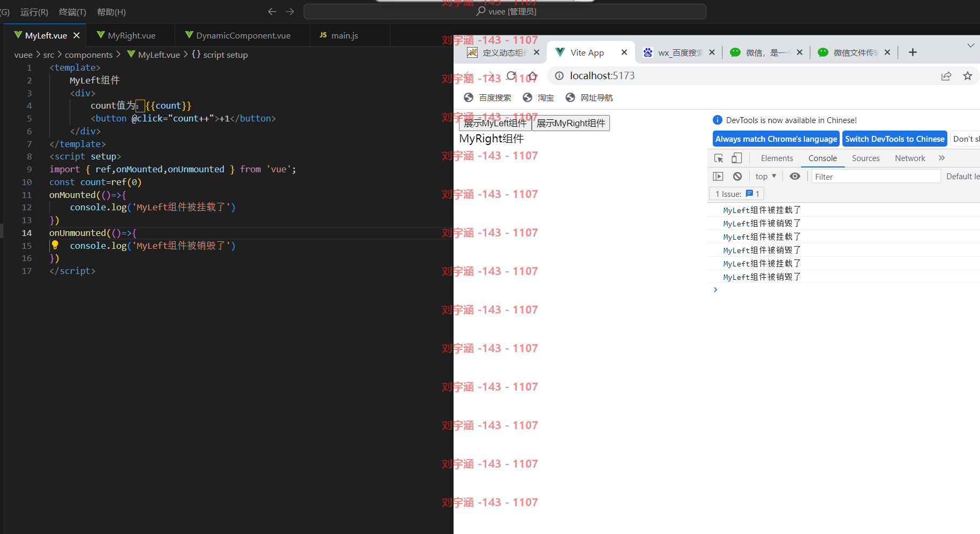Open the 终端(T) menu
Screen dimensions: 980x534
click(72, 12)
